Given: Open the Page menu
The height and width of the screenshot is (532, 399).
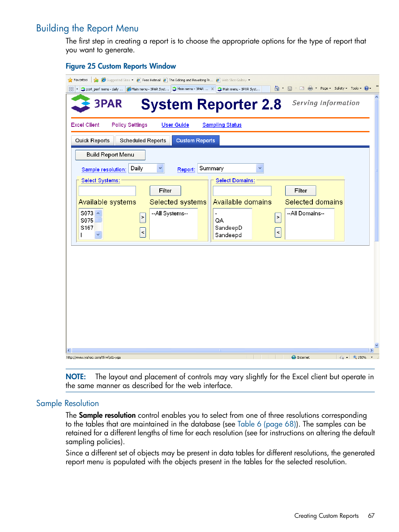Looking at the screenshot, I should tap(325, 88).
